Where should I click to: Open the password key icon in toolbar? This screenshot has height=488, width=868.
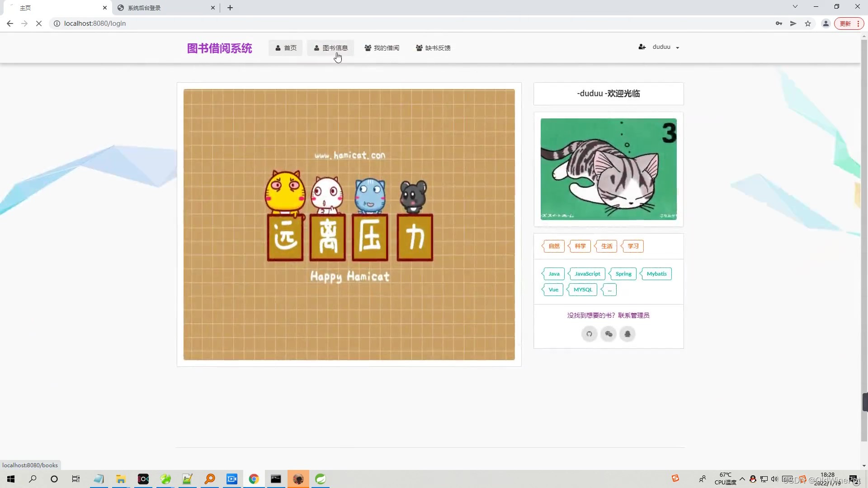pos(778,23)
